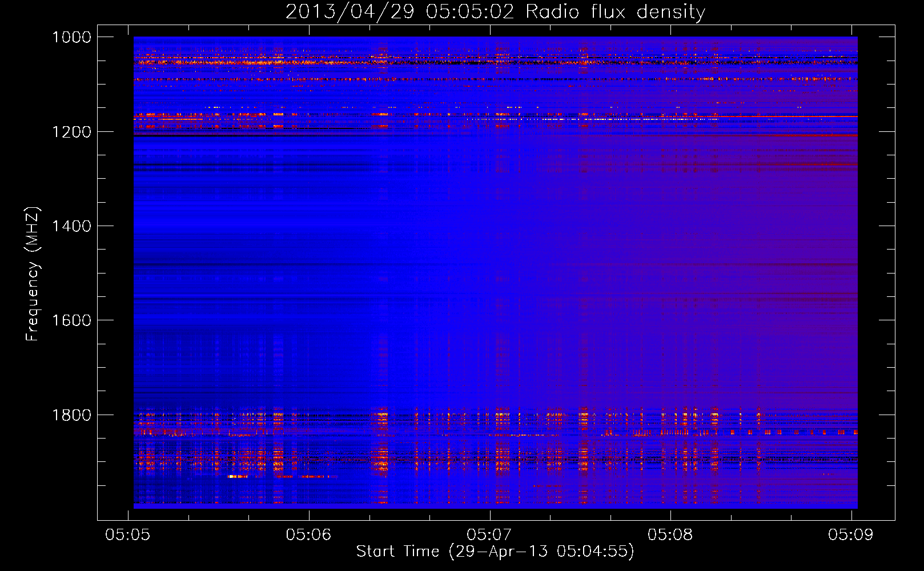Click the 1800 frequency tick label
The height and width of the screenshot is (571, 924).
(71, 415)
